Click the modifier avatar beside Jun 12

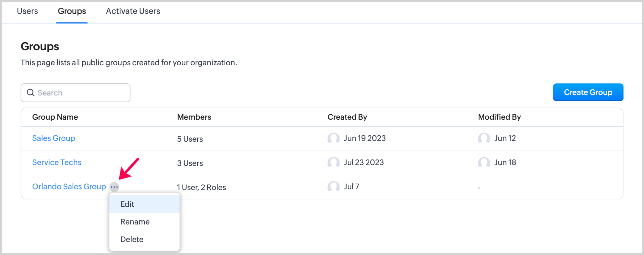click(484, 138)
